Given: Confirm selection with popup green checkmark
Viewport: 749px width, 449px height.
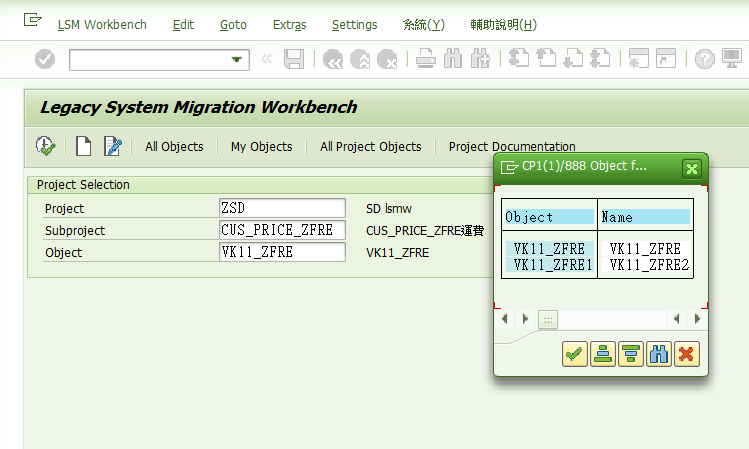Looking at the screenshot, I should (x=575, y=354).
